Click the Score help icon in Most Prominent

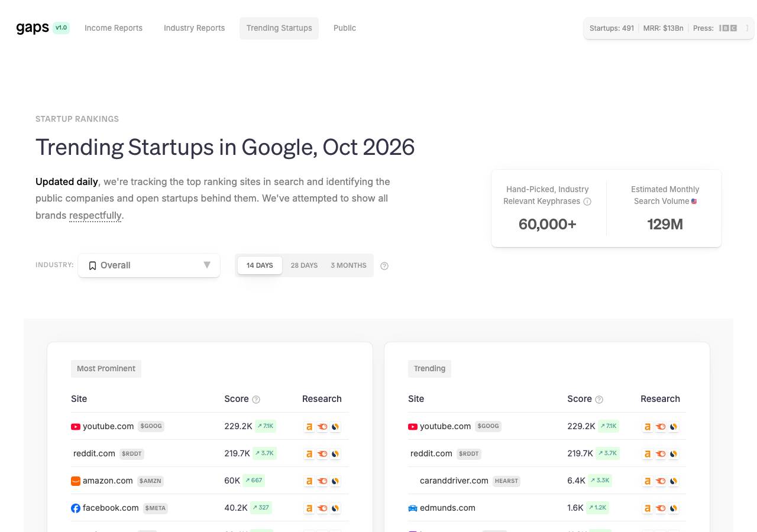tap(256, 400)
